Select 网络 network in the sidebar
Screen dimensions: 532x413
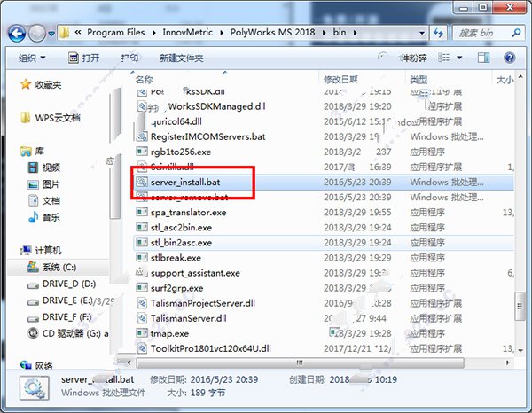pos(36,365)
